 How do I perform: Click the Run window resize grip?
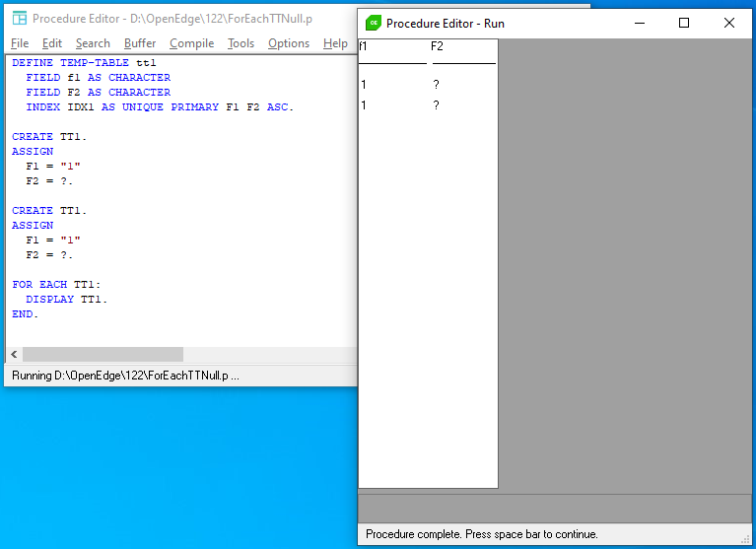pos(745,539)
